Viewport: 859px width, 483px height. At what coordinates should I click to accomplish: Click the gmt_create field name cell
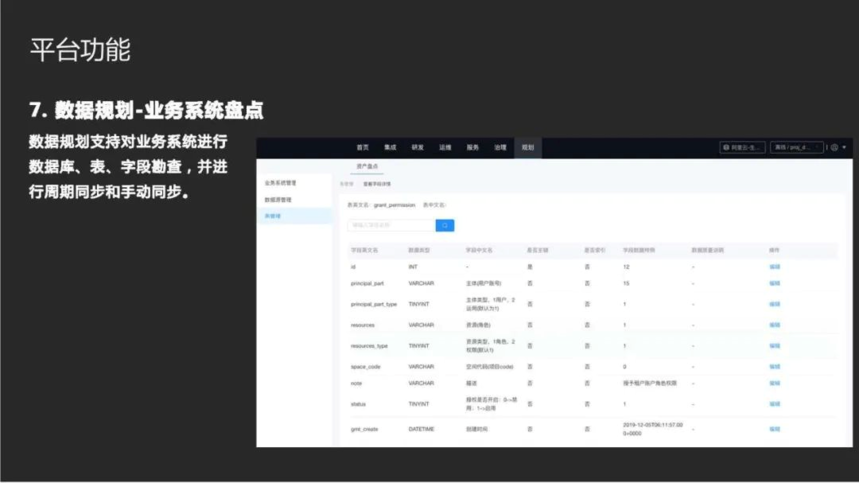pyautogui.click(x=364, y=429)
